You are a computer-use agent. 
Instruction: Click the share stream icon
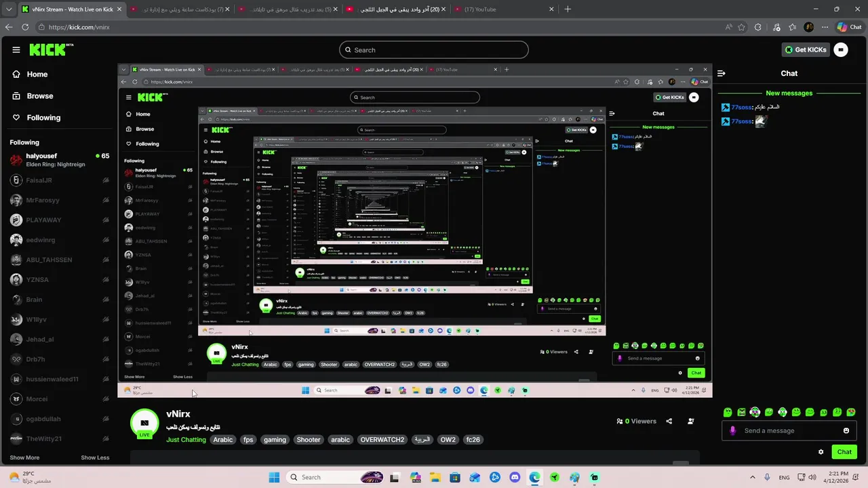point(669,421)
